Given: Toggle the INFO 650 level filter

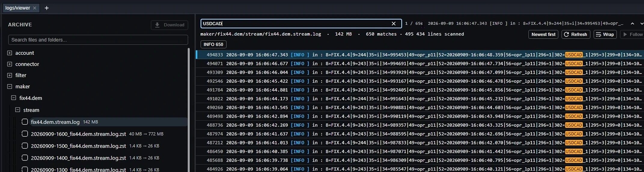Looking at the screenshot, I should coord(213,44).
